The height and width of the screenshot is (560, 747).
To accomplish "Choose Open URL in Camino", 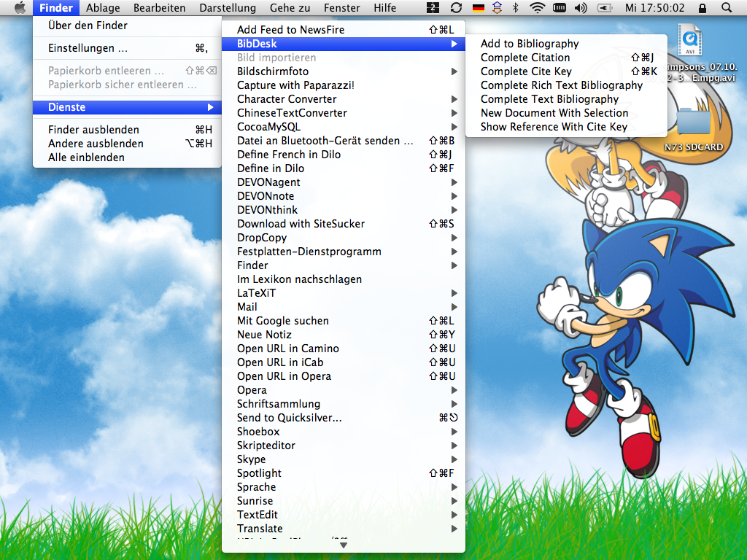I will 344,348.
